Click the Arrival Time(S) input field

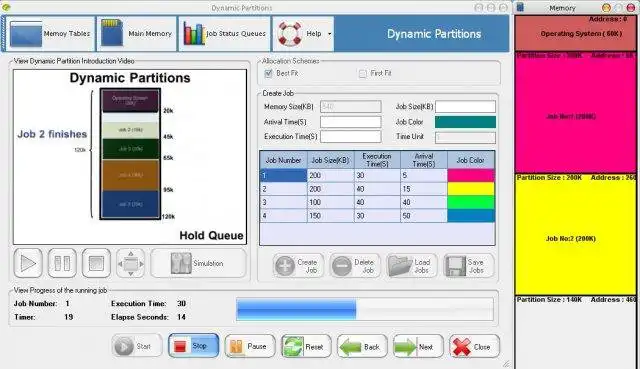point(351,122)
